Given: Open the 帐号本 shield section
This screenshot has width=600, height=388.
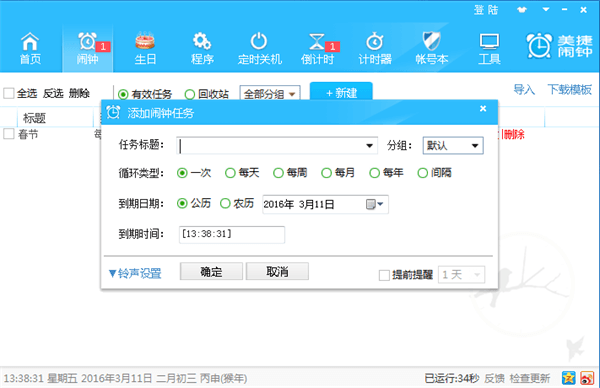Looking at the screenshot, I should point(432,48).
